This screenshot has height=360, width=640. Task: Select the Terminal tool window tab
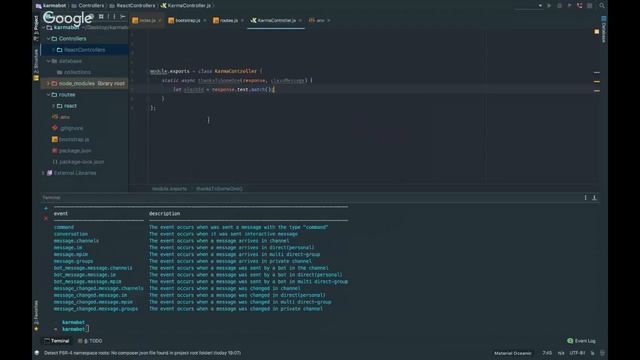57,341
